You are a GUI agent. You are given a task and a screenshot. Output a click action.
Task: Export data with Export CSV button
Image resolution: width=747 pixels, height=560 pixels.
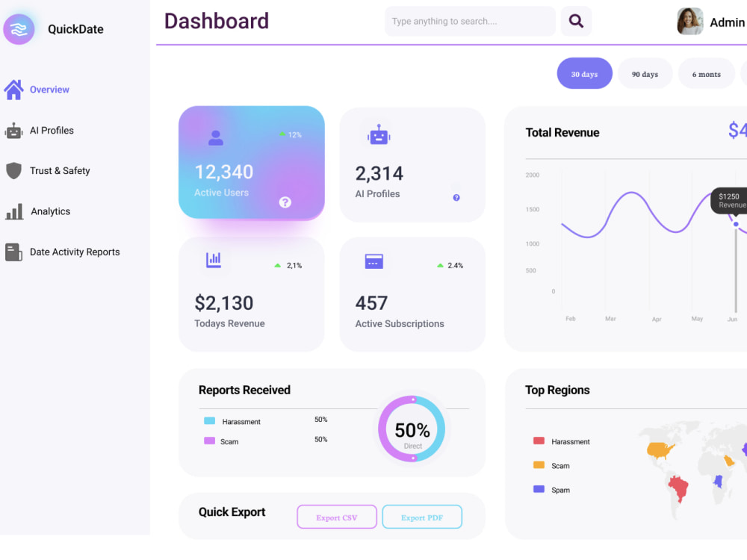click(337, 517)
